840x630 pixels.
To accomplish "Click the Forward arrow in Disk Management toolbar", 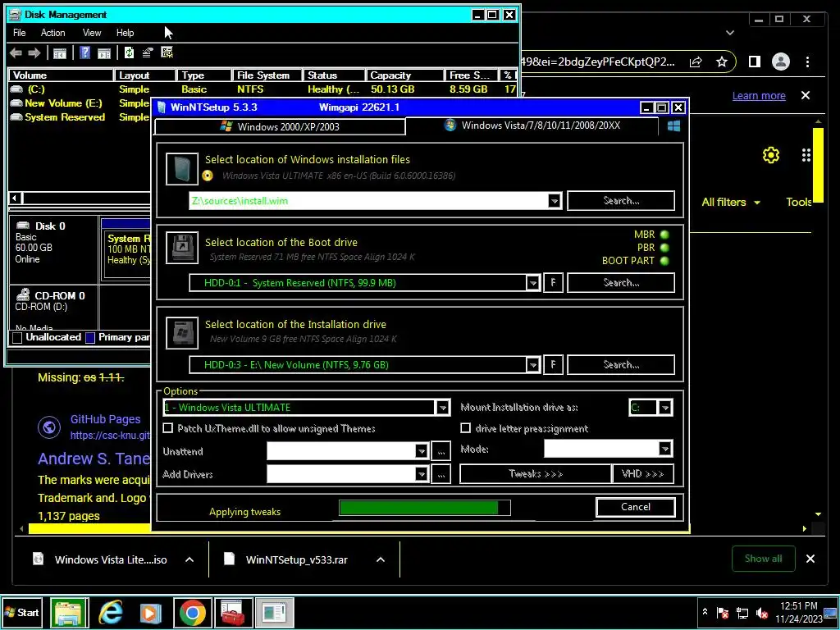I will (x=34, y=52).
